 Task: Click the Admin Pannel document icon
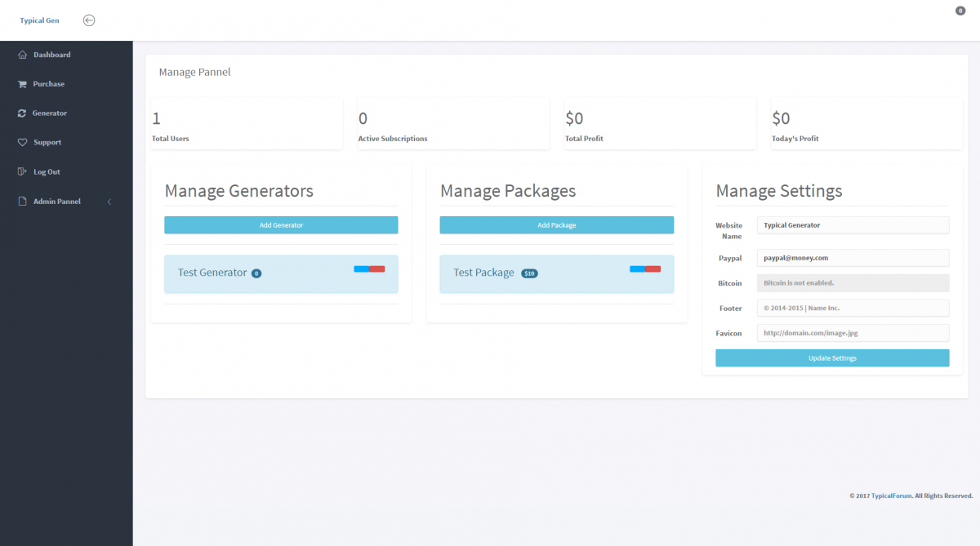[x=22, y=202]
